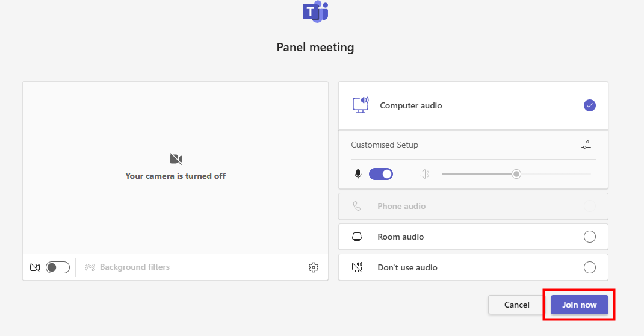This screenshot has height=336, width=644.
Task: Click the Join now button
Action: point(579,305)
